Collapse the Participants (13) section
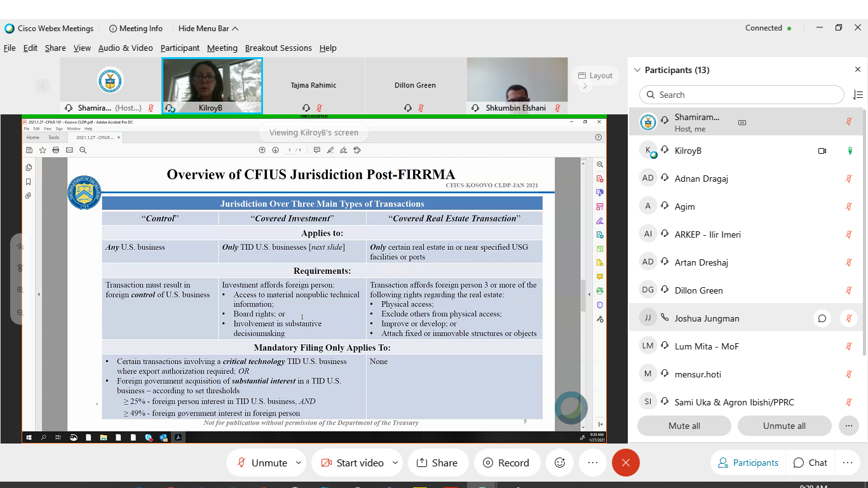 click(637, 70)
